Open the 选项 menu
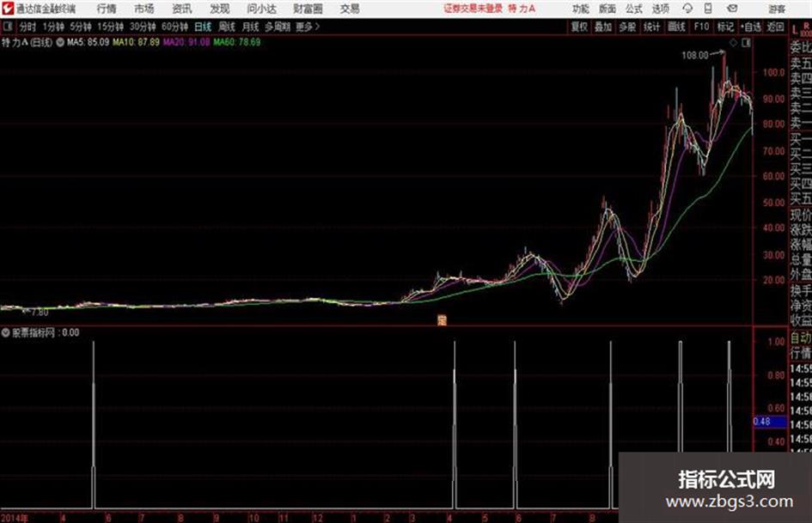 (x=660, y=9)
